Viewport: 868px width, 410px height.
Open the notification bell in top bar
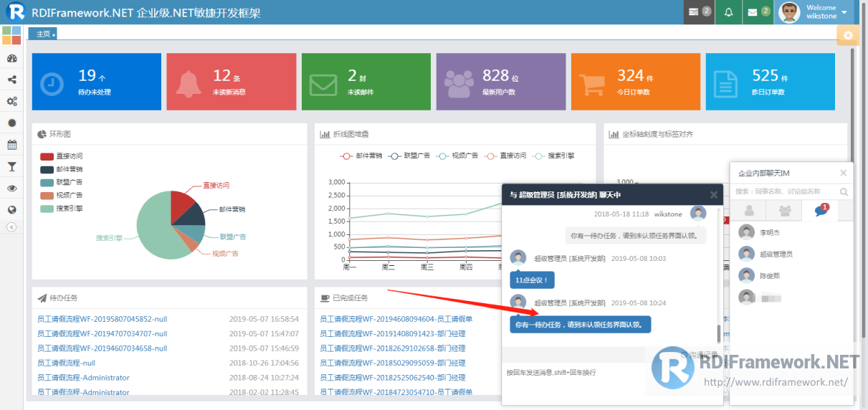click(x=729, y=12)
